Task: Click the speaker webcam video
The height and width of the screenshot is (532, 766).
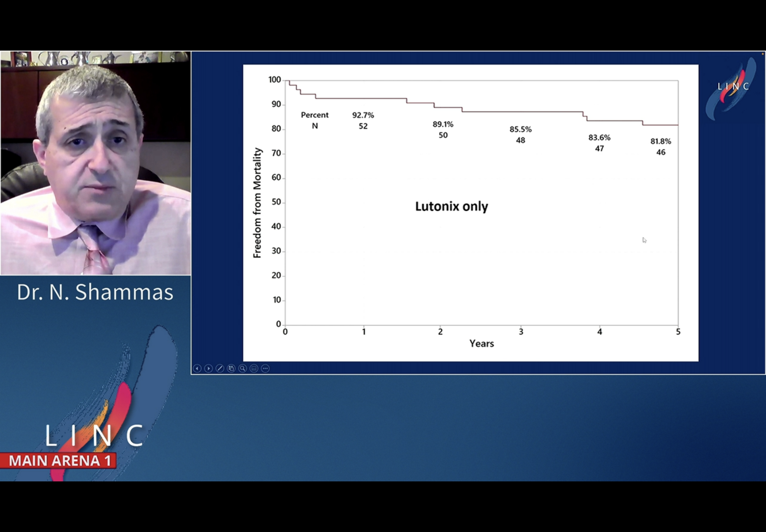Action: pyautogui.click(x=96, y=163)
